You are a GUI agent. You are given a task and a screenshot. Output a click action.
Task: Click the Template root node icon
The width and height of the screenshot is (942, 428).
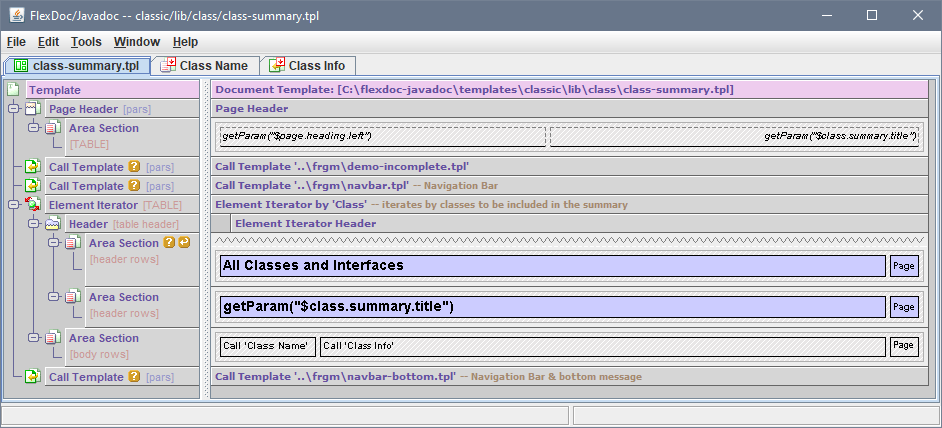(14, 90)
